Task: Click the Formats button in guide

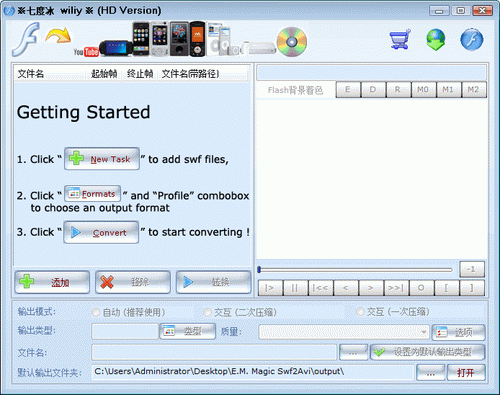Action: point(92,194)
